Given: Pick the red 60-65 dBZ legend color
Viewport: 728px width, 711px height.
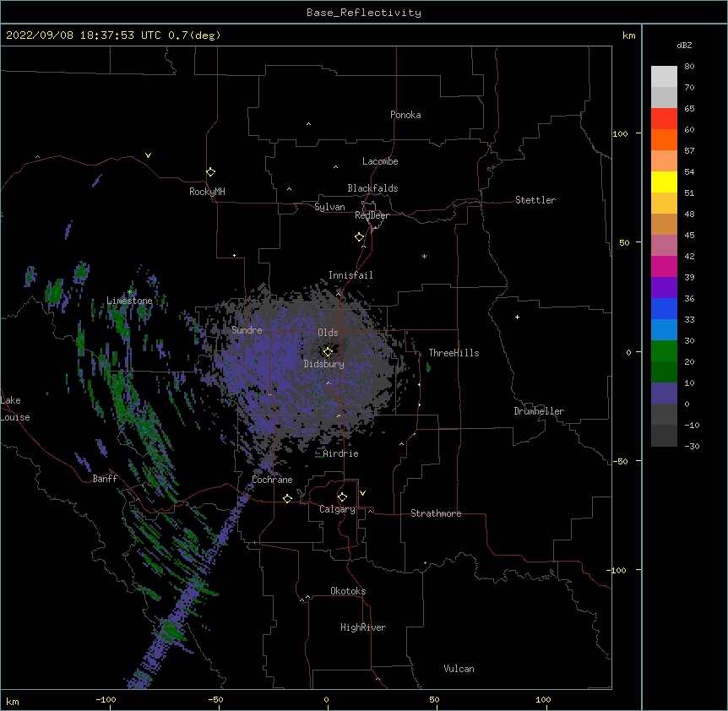Looking at the screenshot, I should (664, 119).
